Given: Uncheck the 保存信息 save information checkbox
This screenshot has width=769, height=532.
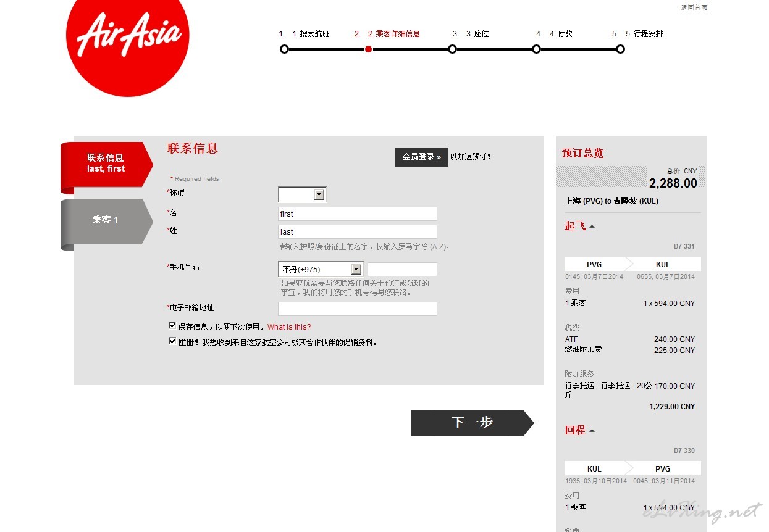Looking at the screenshot, I should [x=172, y=326].
